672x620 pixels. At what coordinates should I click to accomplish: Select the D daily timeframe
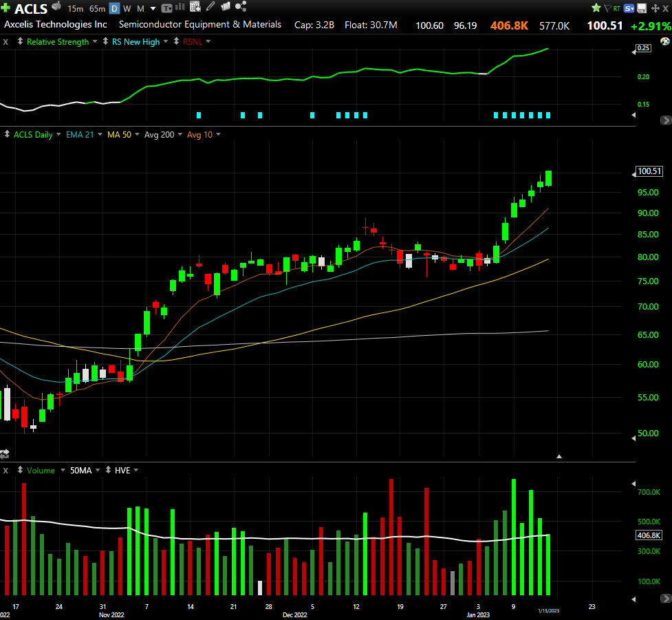coord(114,8)
